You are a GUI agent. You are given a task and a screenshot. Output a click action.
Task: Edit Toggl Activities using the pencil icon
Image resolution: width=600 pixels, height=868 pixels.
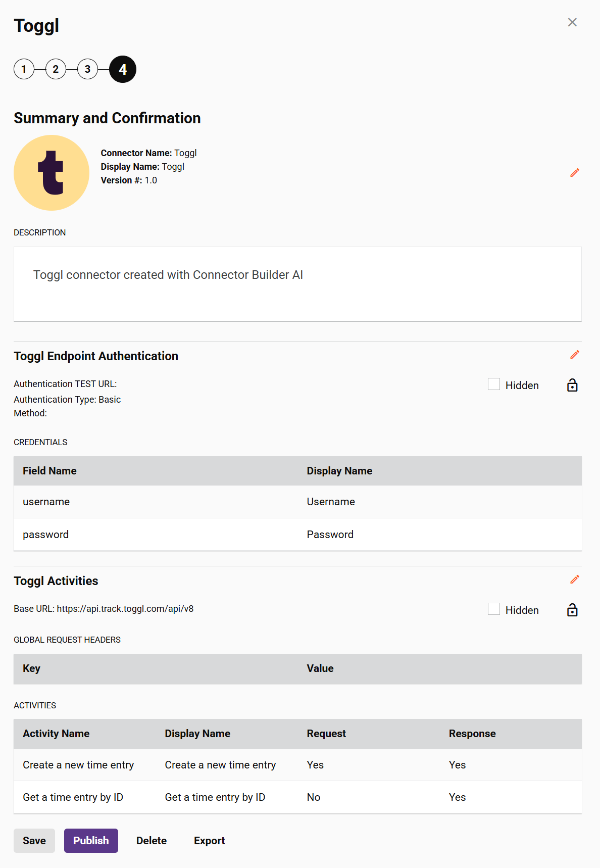[x=574, y=580]
